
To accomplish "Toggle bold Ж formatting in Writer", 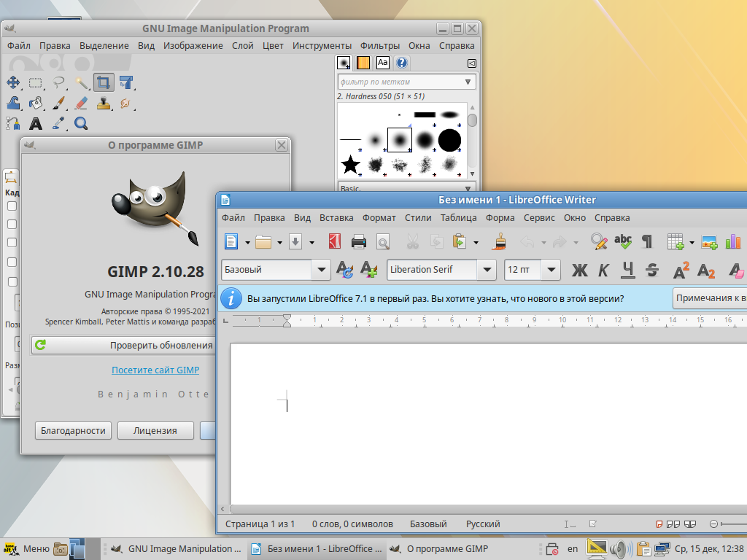I will point(579,270).
